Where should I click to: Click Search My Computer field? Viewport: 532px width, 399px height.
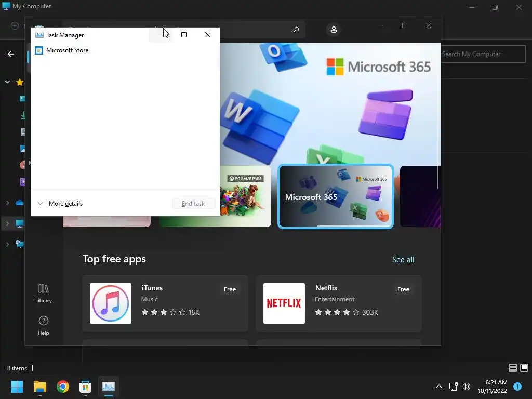click(483, 54)
